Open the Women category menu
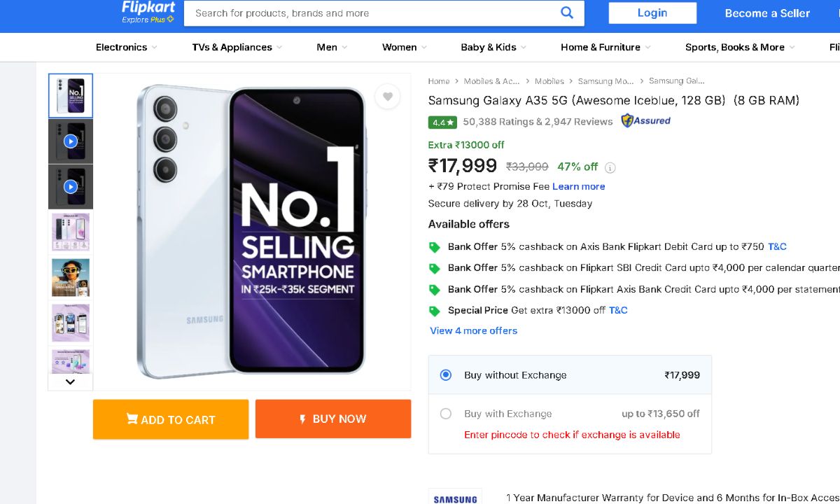 point(405,48)
